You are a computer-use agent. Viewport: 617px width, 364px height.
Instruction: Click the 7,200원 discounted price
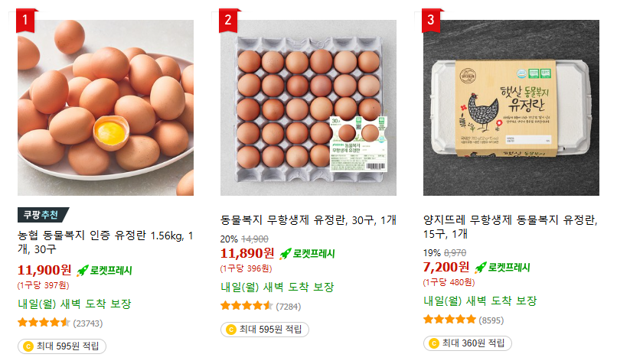pyautogui.click(x=446, y=267)
